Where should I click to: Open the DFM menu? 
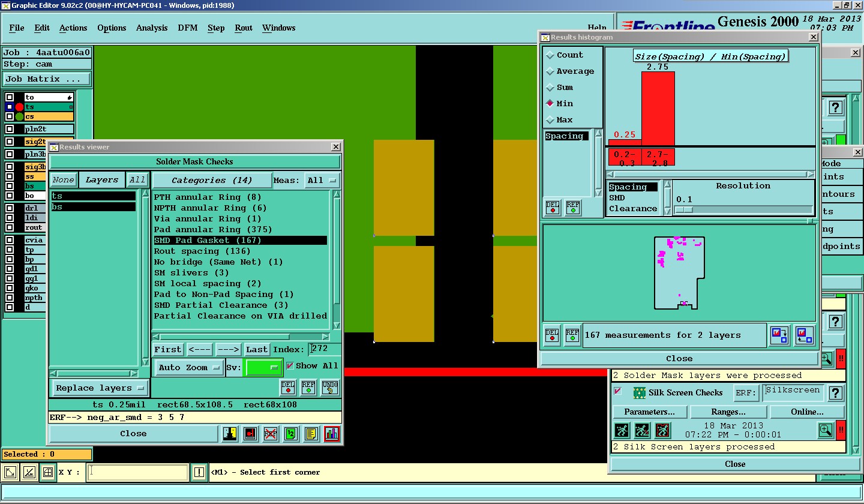click(188, 28)
